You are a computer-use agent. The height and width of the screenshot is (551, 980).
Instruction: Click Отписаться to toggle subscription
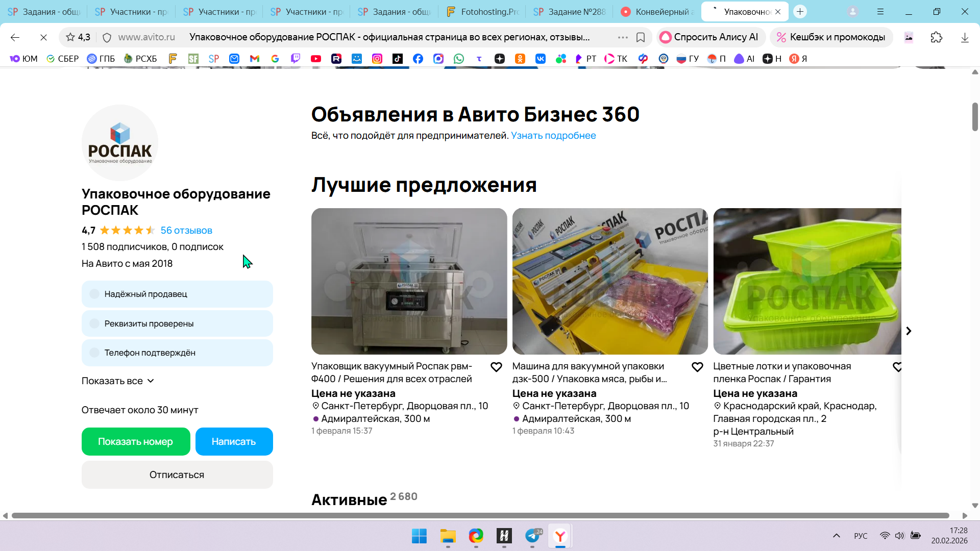[x=177, y=474]
